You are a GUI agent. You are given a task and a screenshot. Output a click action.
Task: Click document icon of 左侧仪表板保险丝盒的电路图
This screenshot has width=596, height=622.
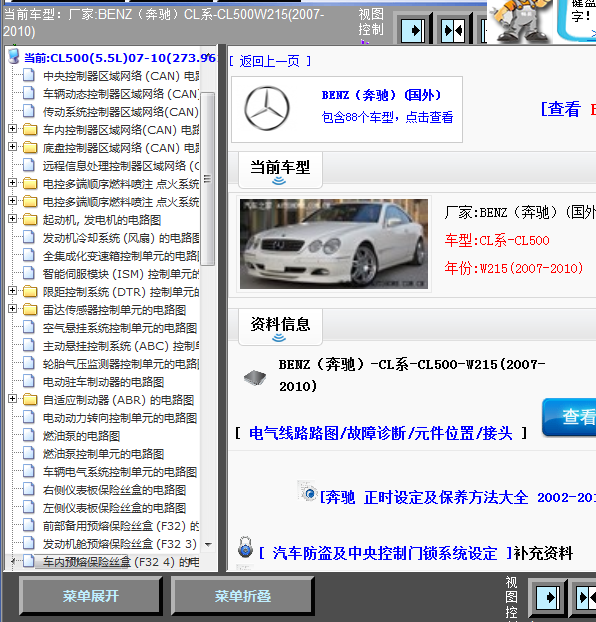click(29, 507)
